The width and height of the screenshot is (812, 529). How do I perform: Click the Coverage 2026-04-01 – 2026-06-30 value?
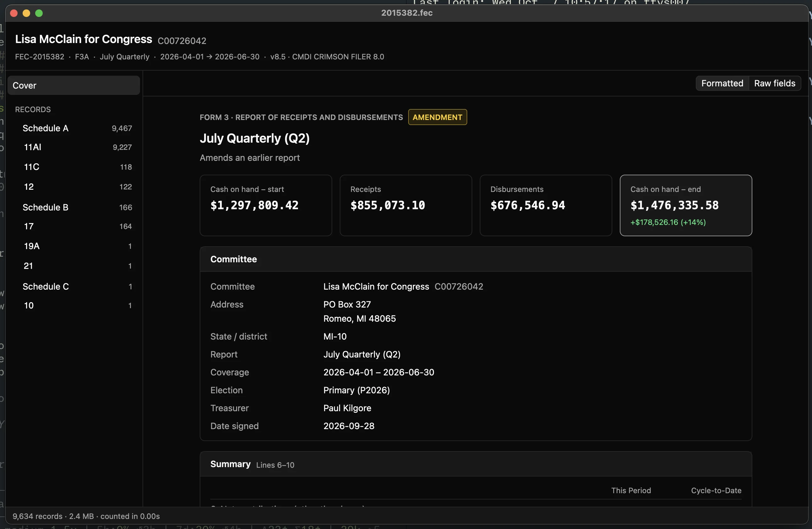click(x=379, y=372)
